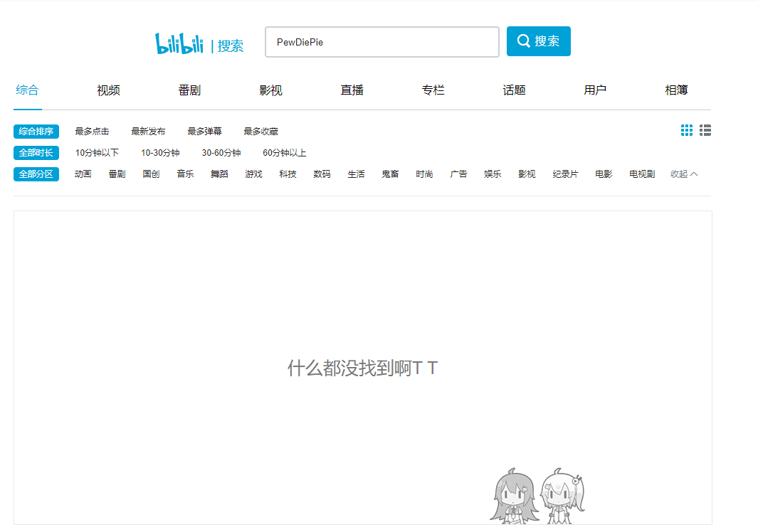Filter duration to 10-30分钟
Viewport: 758px width, 532px height.
tap(160, 153)
